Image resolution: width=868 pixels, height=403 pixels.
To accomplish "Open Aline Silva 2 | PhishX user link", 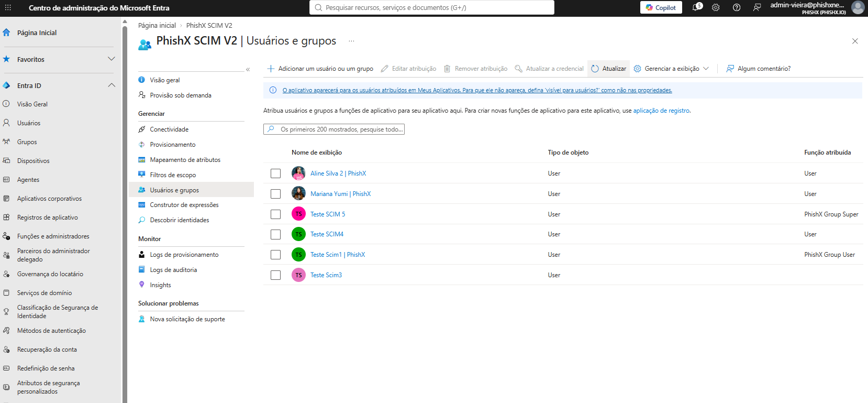I will click(x=338, y=173).
